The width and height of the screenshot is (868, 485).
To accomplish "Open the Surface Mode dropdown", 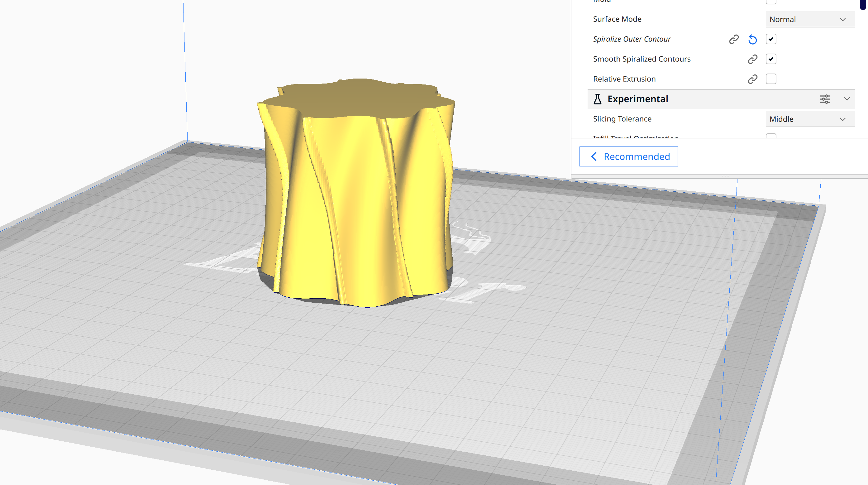I will click(x=810, y=19).
